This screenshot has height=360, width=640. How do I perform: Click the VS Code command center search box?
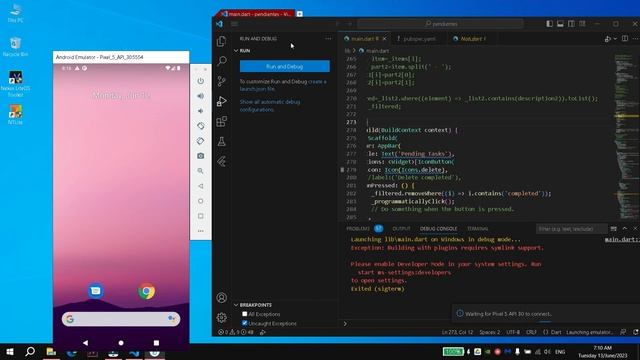tap(440, 24)
